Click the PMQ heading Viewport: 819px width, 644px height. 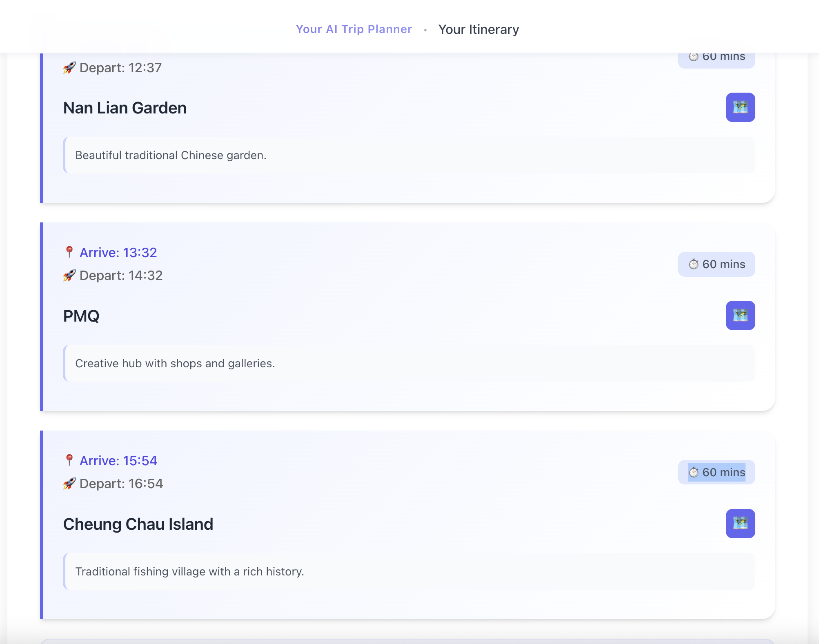pos(81,316)
